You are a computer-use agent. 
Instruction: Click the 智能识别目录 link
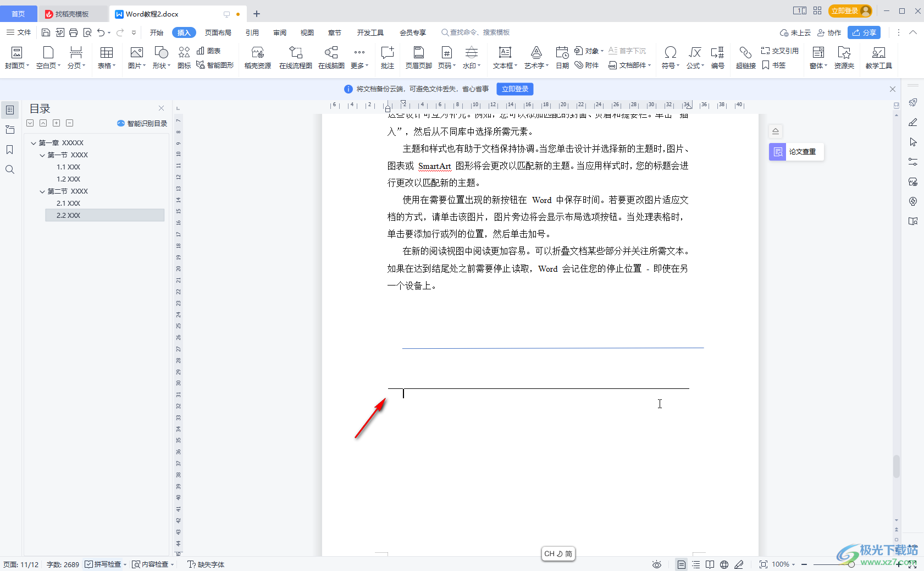(142, 123)
